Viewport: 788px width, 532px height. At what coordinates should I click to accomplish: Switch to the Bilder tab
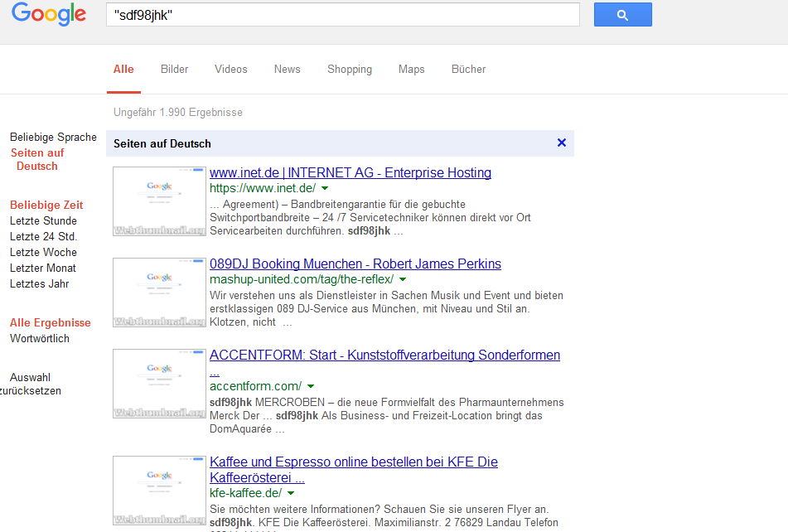tap(174, 70)
